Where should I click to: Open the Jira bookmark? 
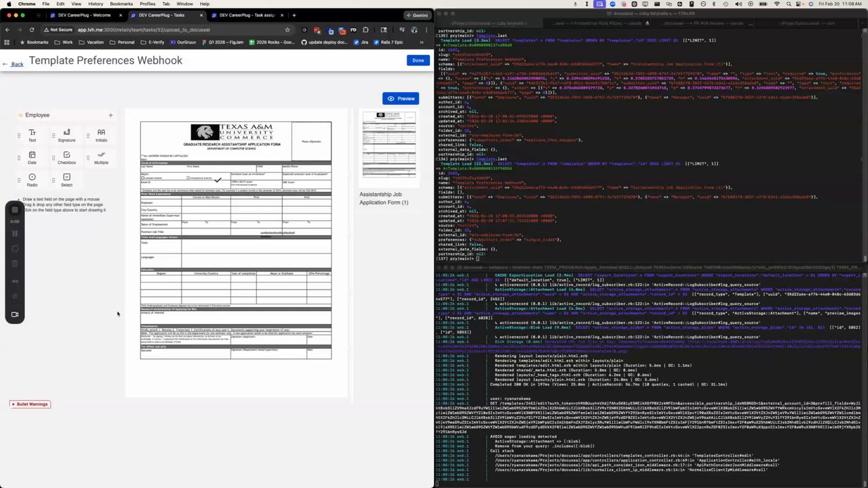[360, 42]
